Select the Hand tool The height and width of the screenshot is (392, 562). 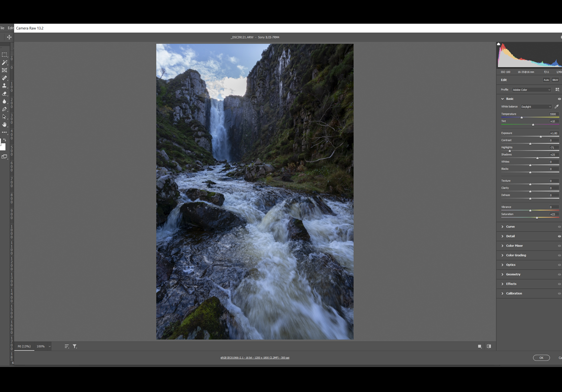4,125
